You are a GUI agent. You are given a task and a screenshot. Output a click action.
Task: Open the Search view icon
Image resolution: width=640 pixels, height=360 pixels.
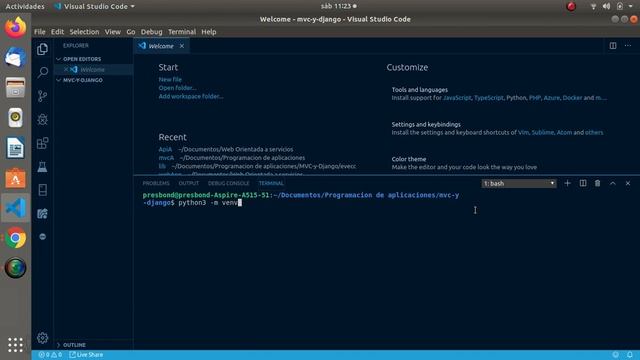pos(42,72)
